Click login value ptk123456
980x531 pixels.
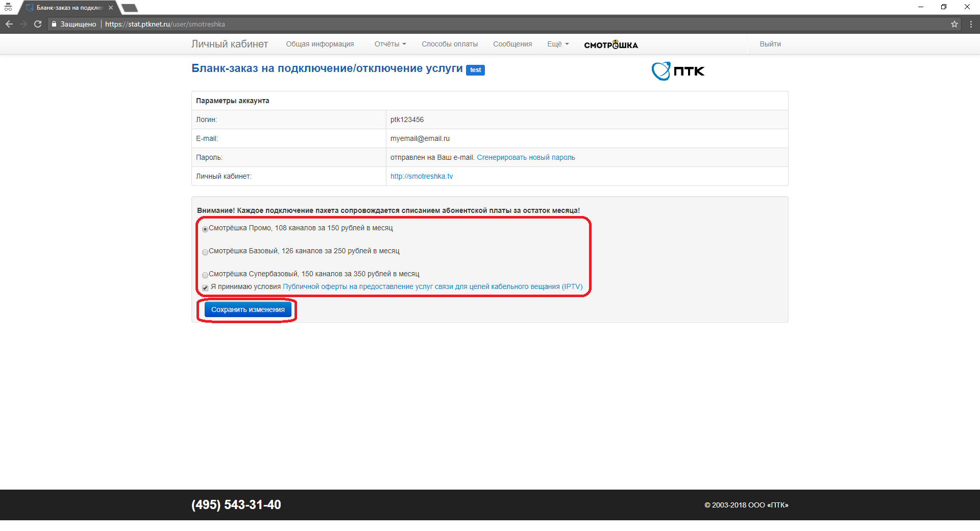(x=407, y=119)
